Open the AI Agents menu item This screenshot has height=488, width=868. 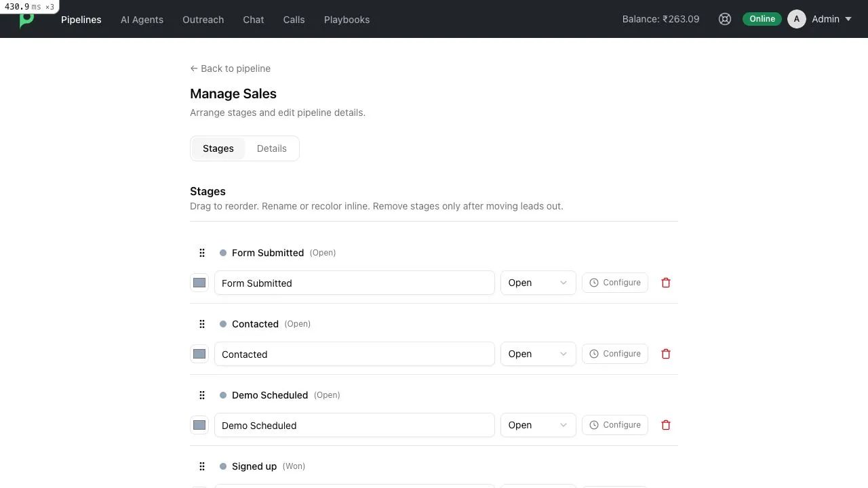pyautogui.click(x=142, y=20)
